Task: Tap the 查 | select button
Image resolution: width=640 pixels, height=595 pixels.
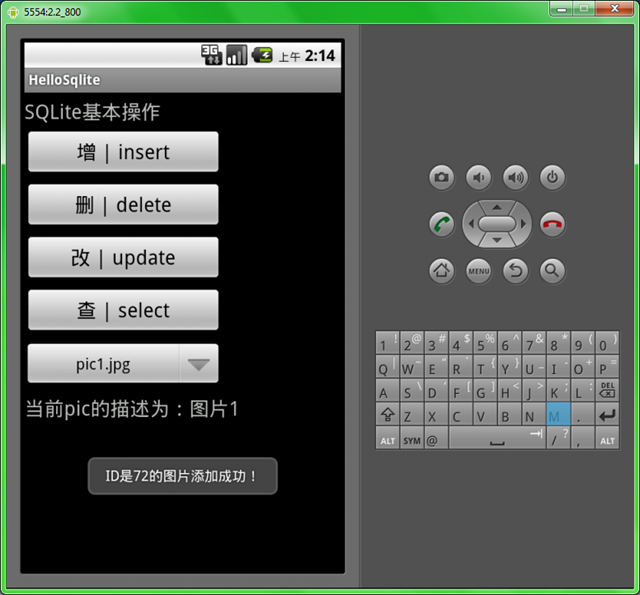Action: pyautogui.click(x=123, y=311)
